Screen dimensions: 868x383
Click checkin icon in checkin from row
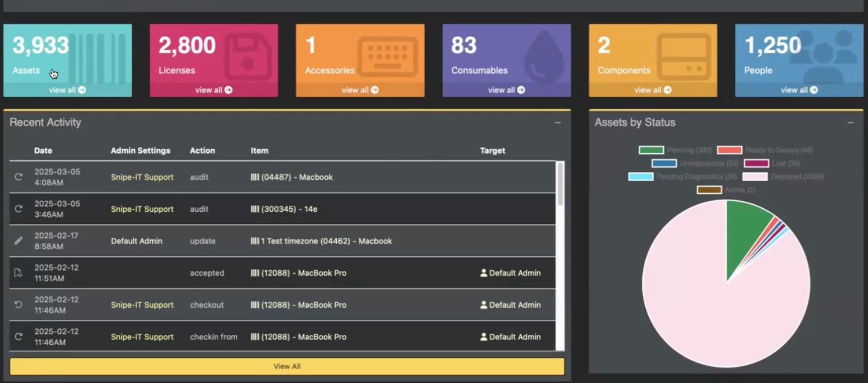19,336
